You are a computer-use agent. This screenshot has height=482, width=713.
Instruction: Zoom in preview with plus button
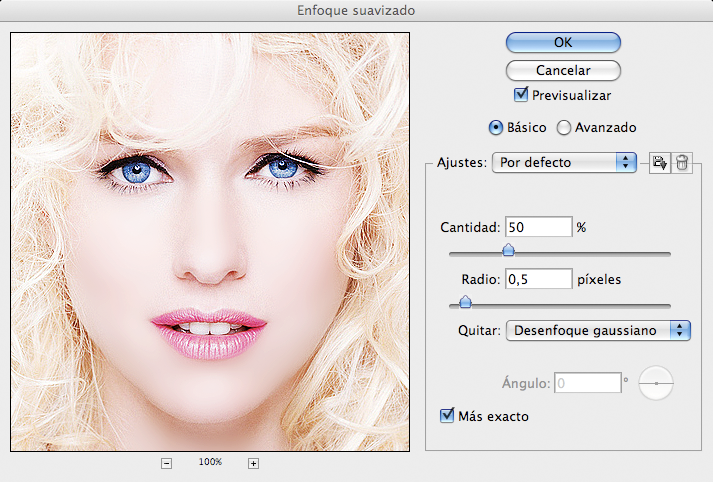pyautogui.click(x=253, y=463)
